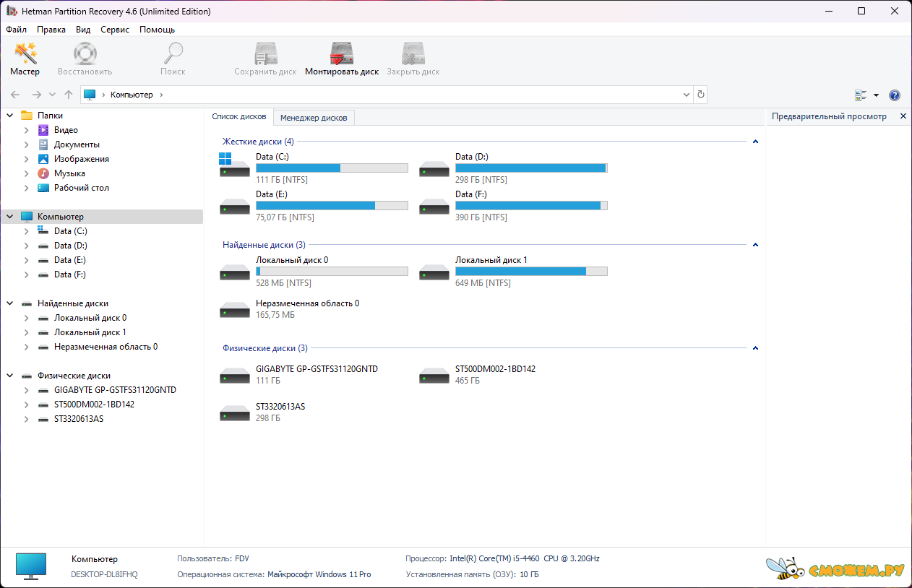Collapse the Жесткие диски group
Screen dimensions: 912x588
coord(755,142)
